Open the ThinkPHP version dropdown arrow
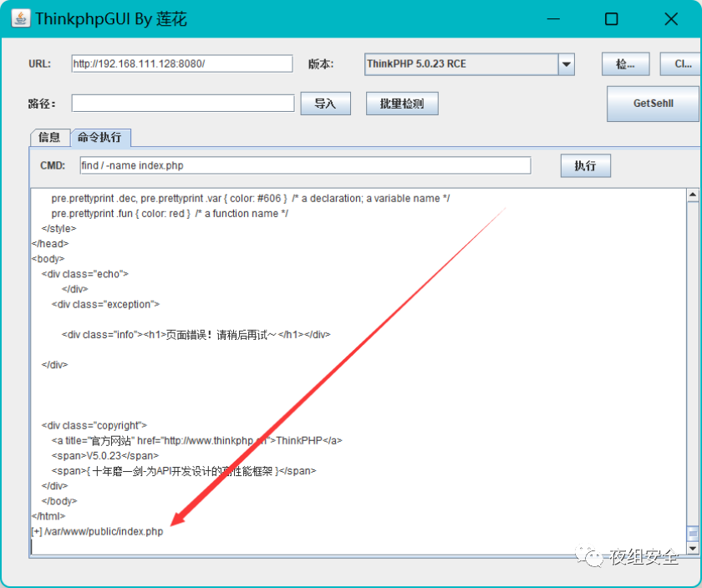702x588 pixels. click(x=566, y=64)
